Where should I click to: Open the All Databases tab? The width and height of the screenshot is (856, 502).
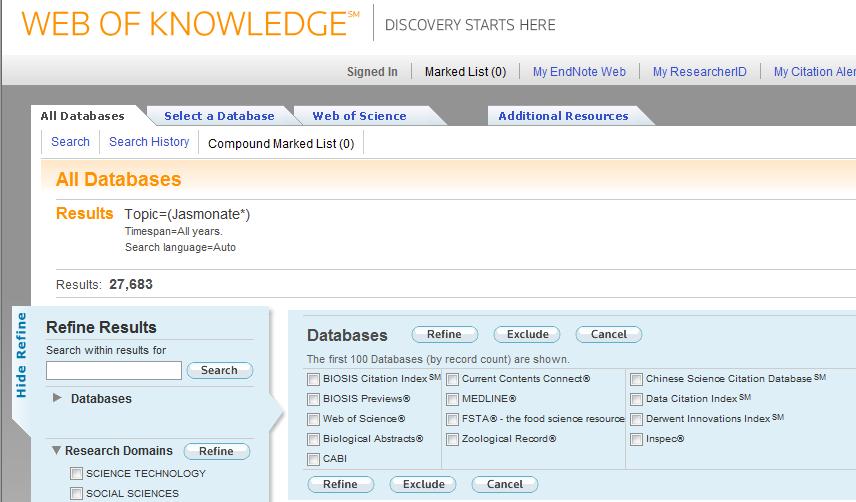coord(82,116)
